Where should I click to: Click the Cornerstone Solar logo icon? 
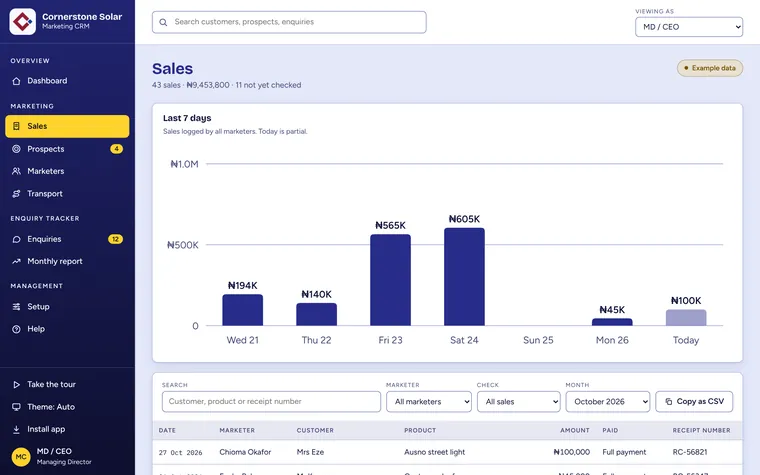(x=22, y=21)
